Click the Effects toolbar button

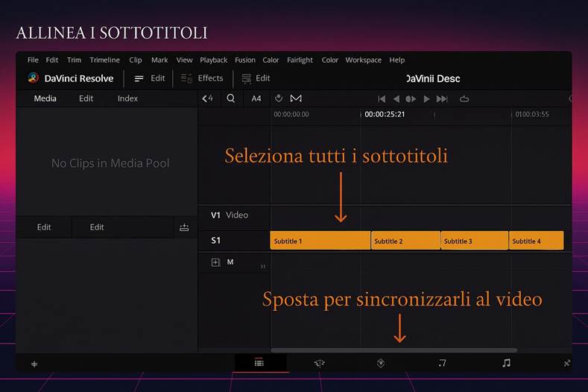tap(202, 78)
